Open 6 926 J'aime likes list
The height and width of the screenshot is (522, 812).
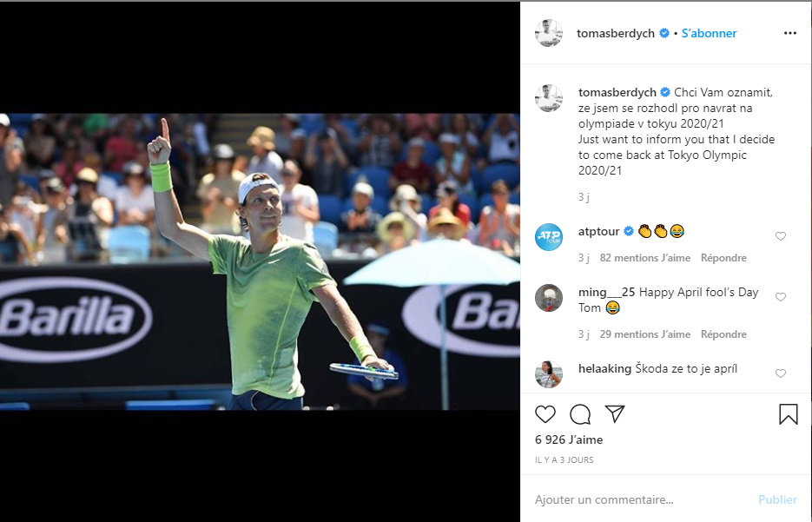click(569, 439)
